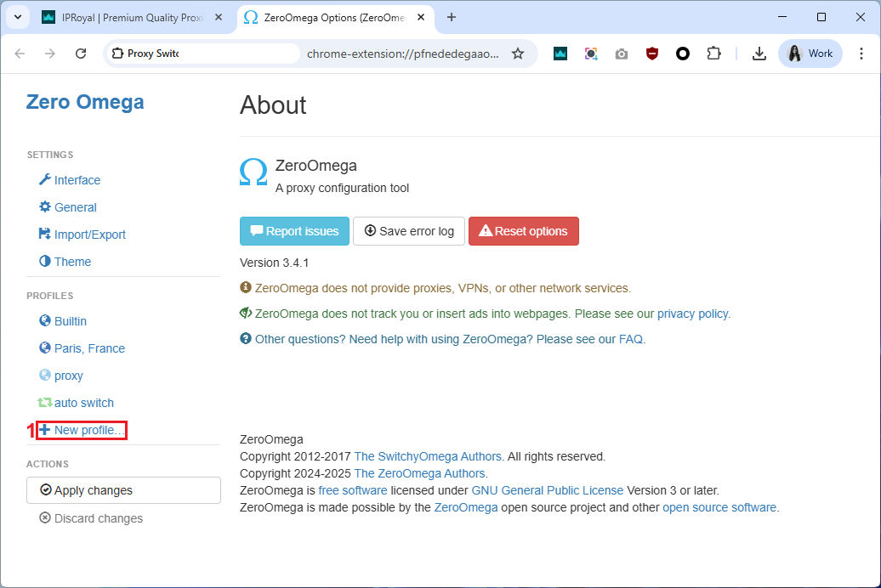This screenshot has height=588, width=881.
Task: Click the red shield uBlock extension icon
Action: [652, 54]
